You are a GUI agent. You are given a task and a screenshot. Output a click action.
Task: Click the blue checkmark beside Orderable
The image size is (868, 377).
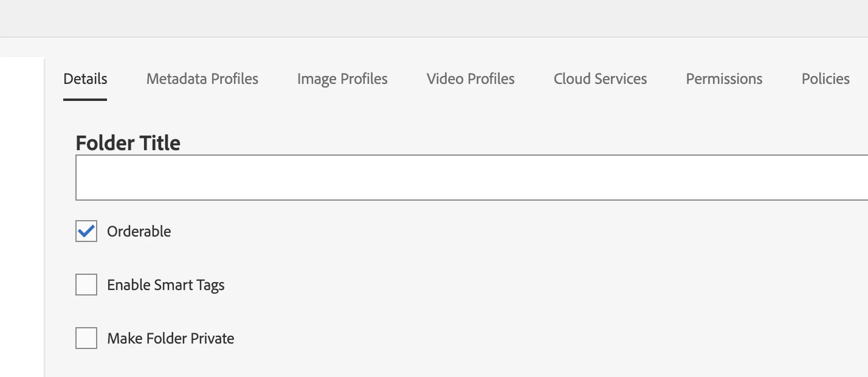86,231
